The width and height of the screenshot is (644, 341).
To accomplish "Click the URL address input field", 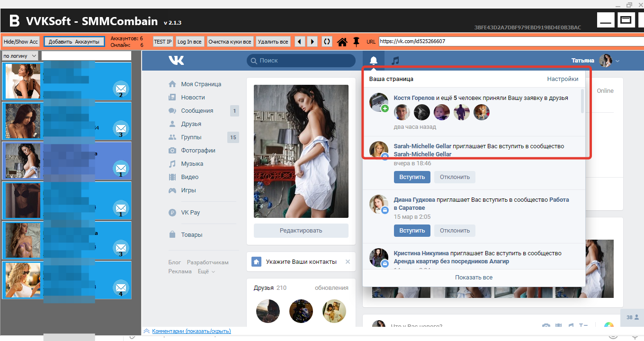I will (509, 42).
